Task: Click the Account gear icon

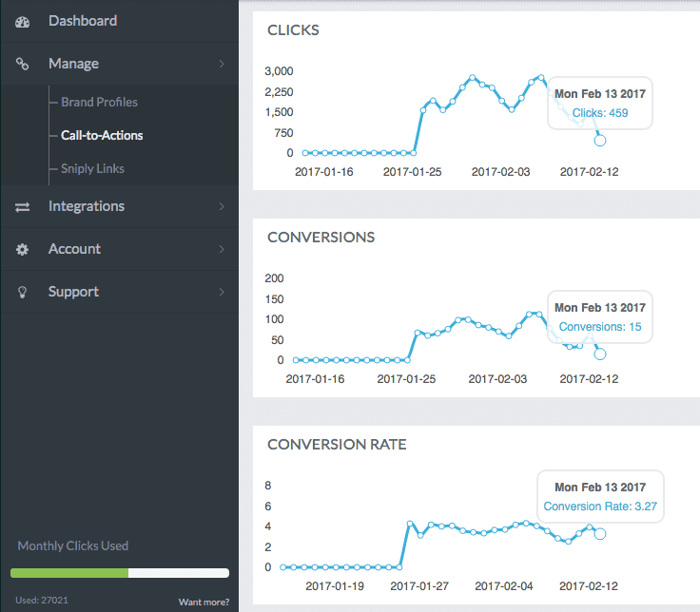Action: click(23, 249)
